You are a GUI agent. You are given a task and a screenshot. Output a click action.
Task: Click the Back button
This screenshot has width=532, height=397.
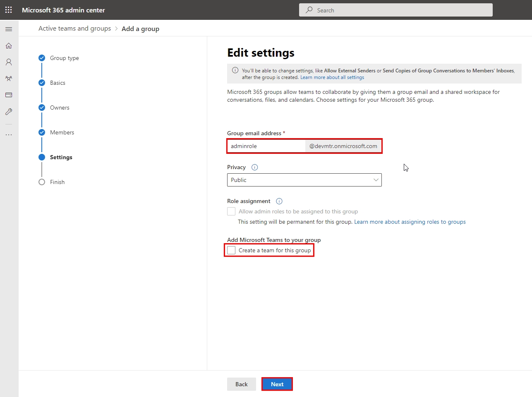click(242, 384)
